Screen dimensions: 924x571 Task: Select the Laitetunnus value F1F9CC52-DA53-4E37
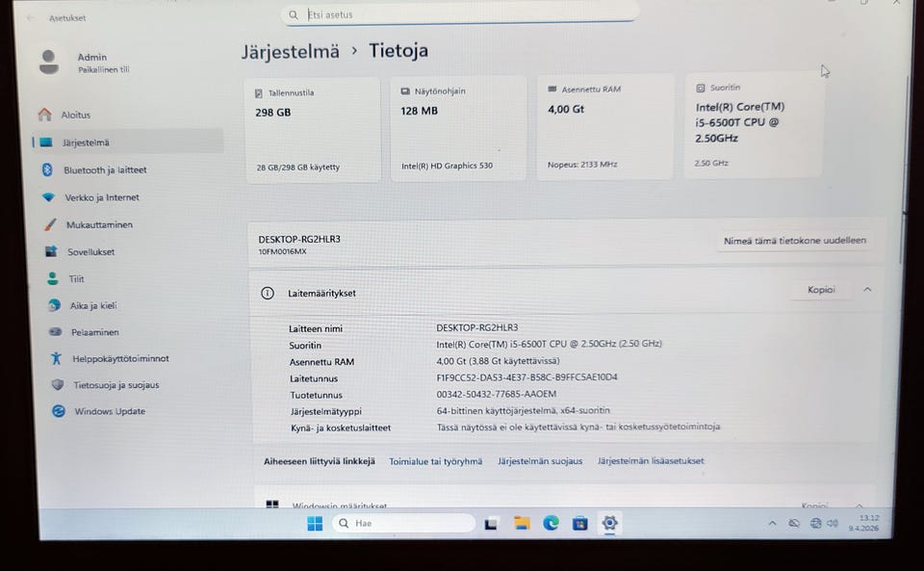coord(526,377)
